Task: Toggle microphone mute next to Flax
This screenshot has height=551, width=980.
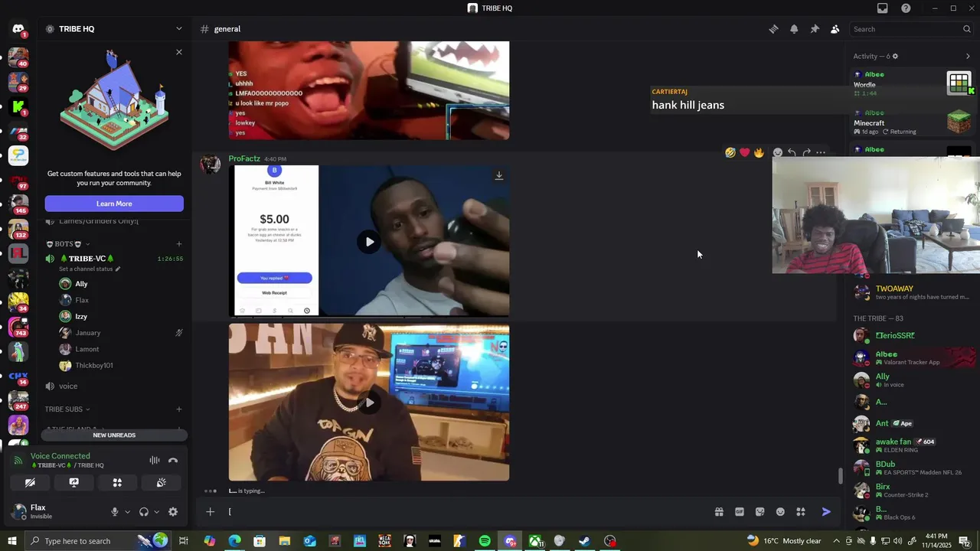Action: 115,512
